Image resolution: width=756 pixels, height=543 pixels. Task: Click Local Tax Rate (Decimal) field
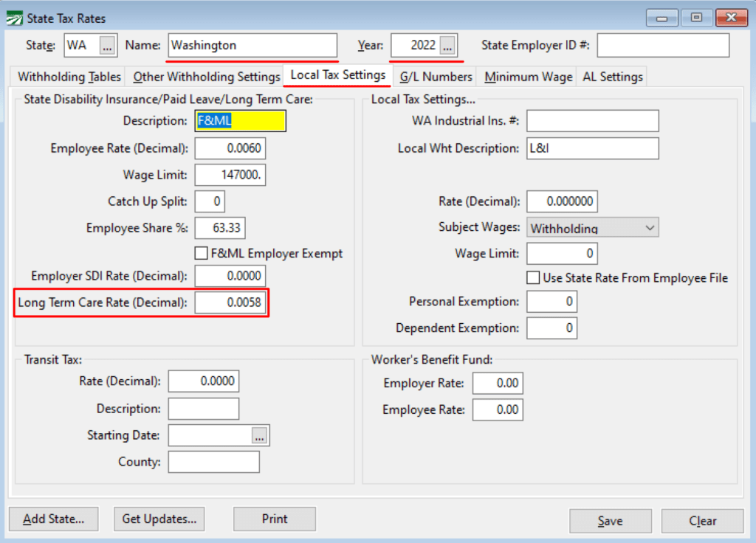(x=562, y=201)
